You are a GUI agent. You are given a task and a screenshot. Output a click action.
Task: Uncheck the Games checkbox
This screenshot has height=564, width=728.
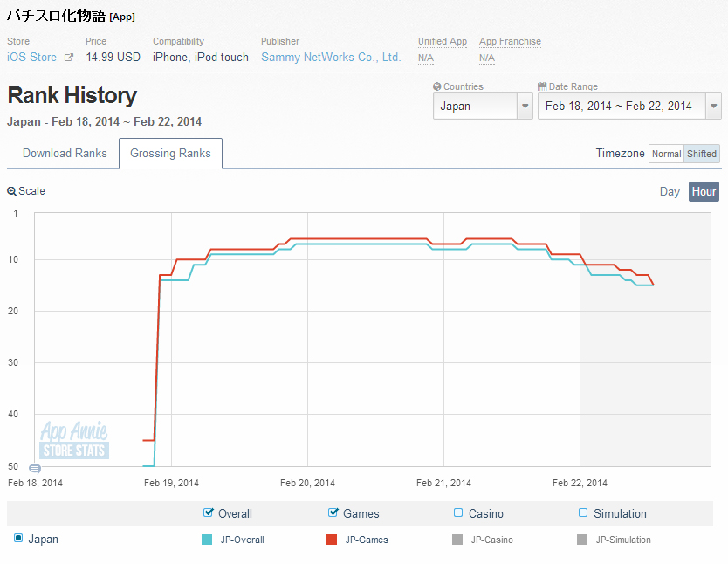333,512
